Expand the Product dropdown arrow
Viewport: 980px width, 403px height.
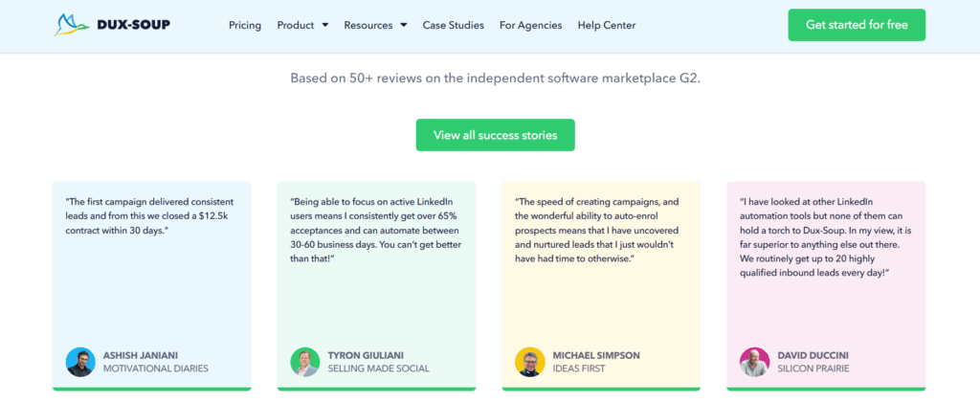click(325, 26)
